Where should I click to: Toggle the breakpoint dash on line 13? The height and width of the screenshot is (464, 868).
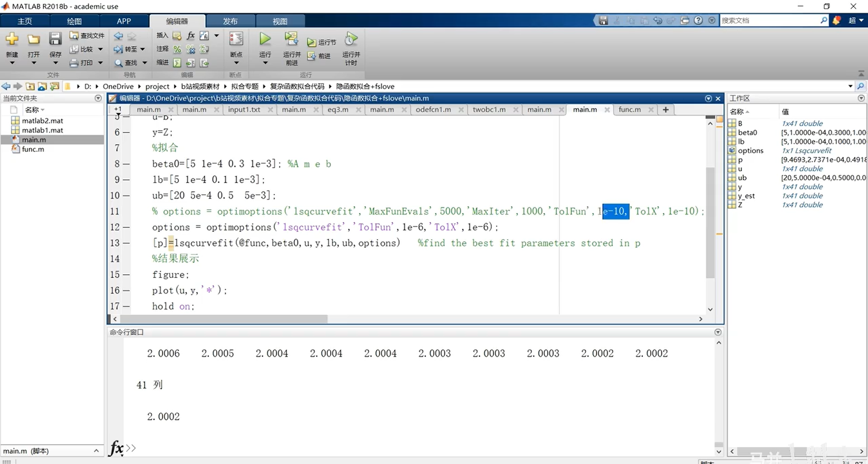tap(126, 243)
